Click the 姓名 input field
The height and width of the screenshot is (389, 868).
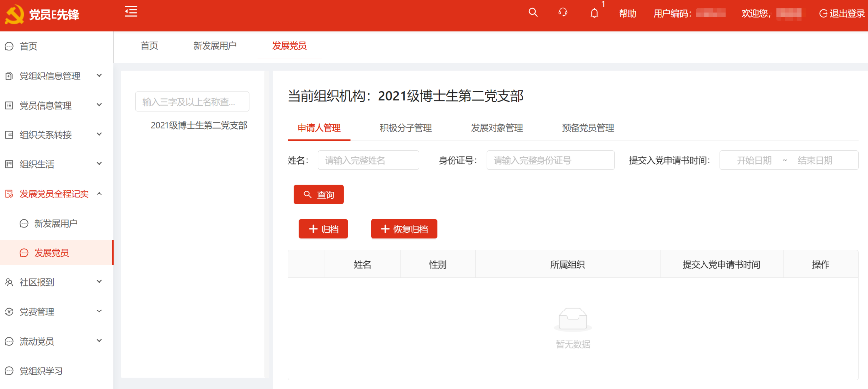pos(368,160)
